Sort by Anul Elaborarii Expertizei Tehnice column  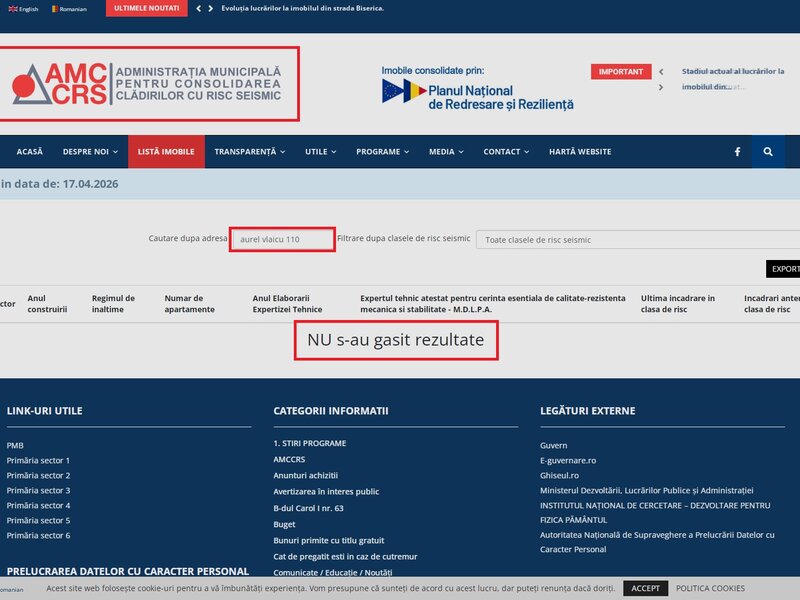click(x=287, y=304)
